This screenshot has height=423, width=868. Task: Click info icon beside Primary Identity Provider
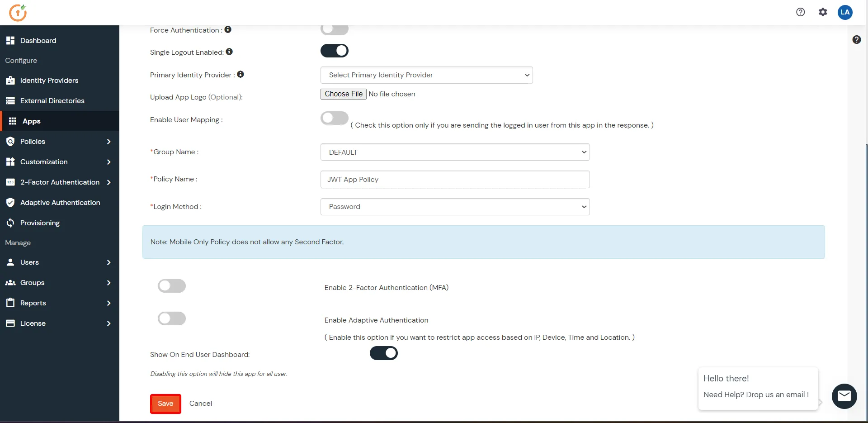point(241,74)
